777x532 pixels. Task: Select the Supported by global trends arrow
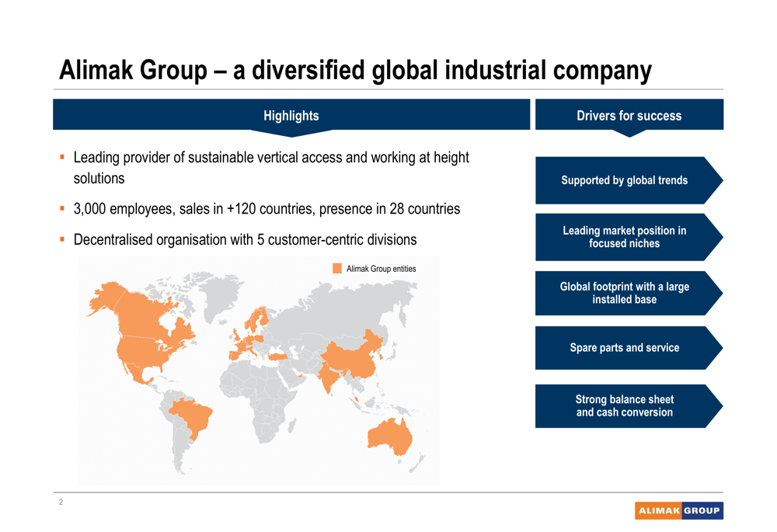coord(629,180)
